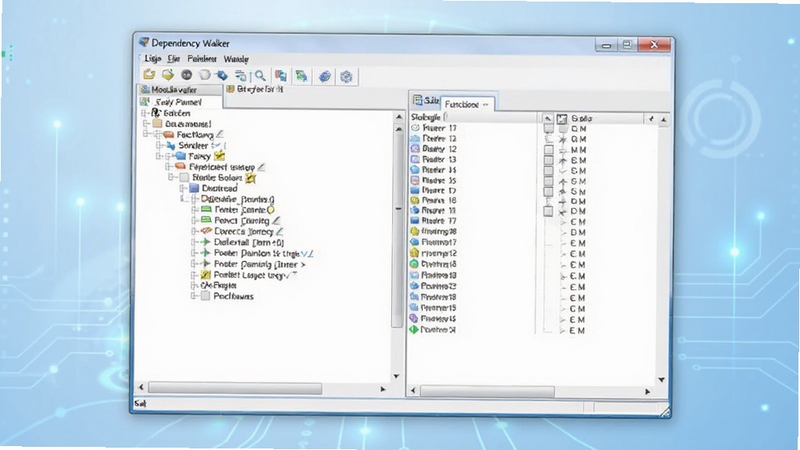Screen dimensions: 800x450
Task: Click the pin icon in the right column header
Action: pos(651,118)
